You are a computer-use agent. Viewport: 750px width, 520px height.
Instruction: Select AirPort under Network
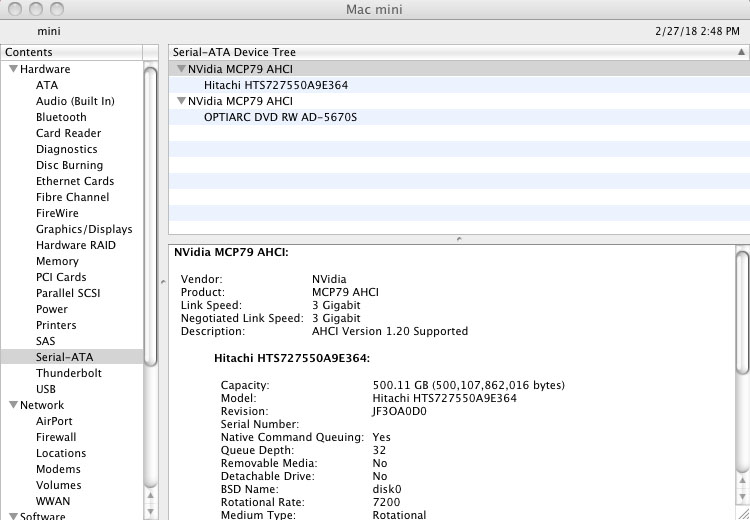click(x=54, y=421)
